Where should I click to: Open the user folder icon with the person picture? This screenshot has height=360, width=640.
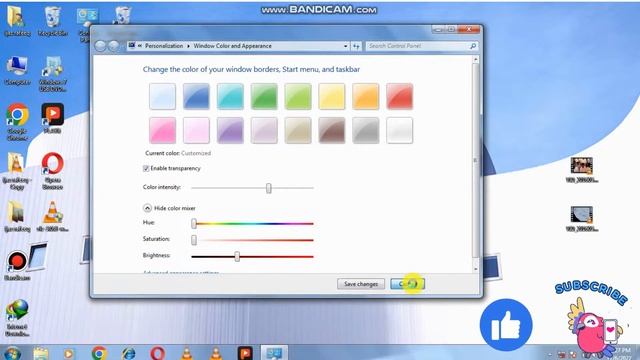[17, 21]
